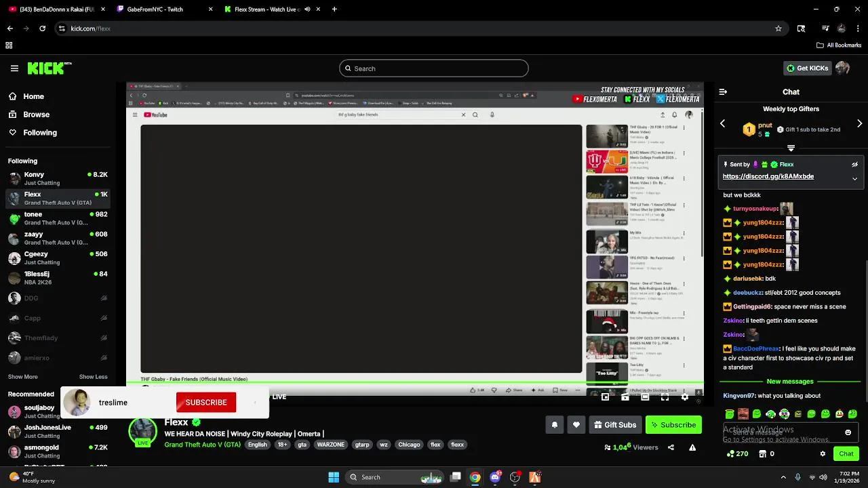Expand the pinned message chevron
868x488 pixels.
[854, 179]
